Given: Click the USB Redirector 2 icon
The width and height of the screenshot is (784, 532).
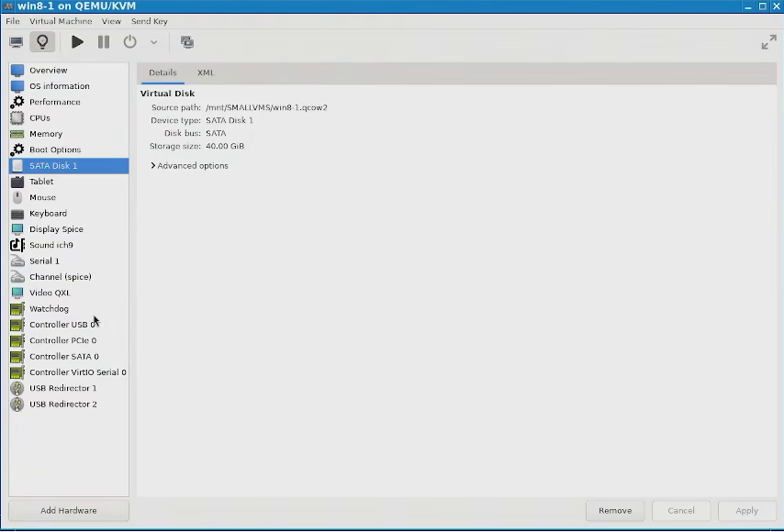Looking at the screenshot, I should coord(17,405).
